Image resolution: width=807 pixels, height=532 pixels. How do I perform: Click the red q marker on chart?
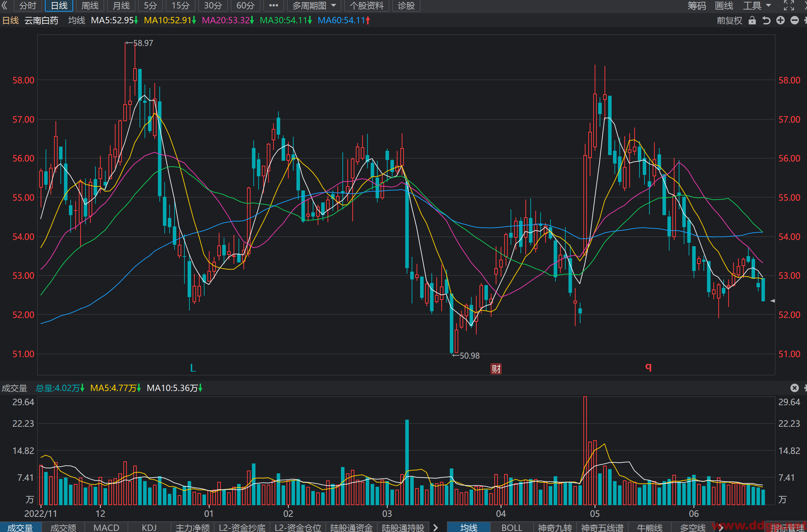point(648,367)
